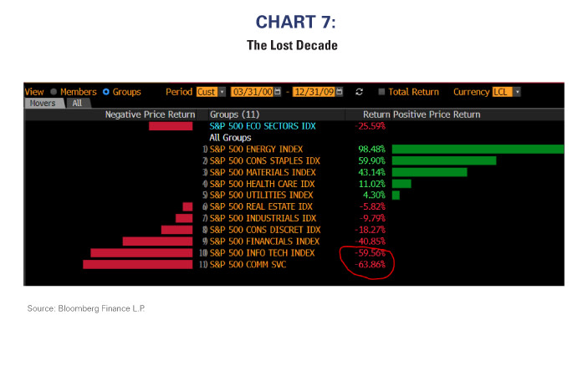Click the refresh icon

click(360, 92)
